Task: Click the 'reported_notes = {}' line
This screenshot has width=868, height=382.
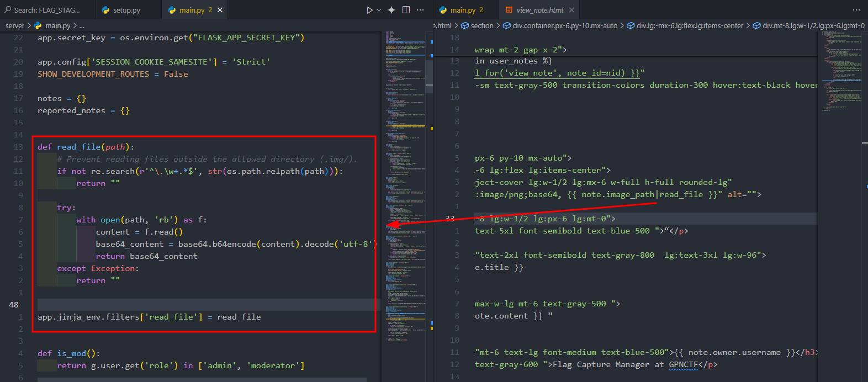Action: [83, 110]
